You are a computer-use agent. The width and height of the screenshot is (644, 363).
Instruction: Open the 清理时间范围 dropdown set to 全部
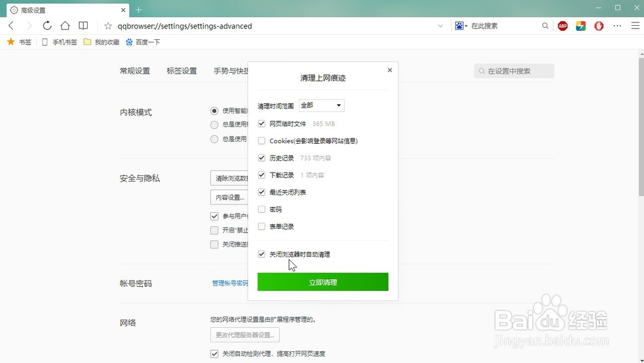tap(321, 106)
